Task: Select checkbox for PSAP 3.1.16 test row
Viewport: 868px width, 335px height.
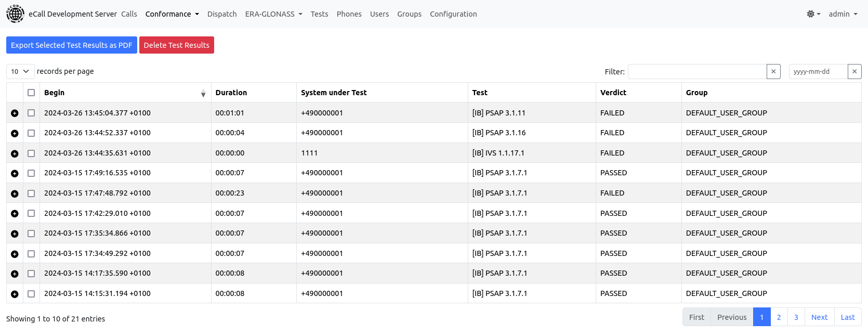Action: tap(31, 133)
